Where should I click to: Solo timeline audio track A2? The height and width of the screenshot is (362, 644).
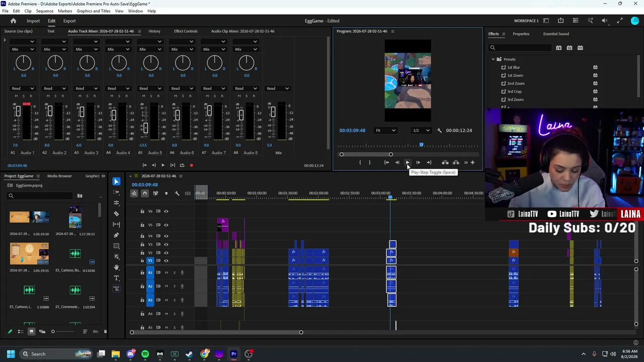click(x=175, y=287)
